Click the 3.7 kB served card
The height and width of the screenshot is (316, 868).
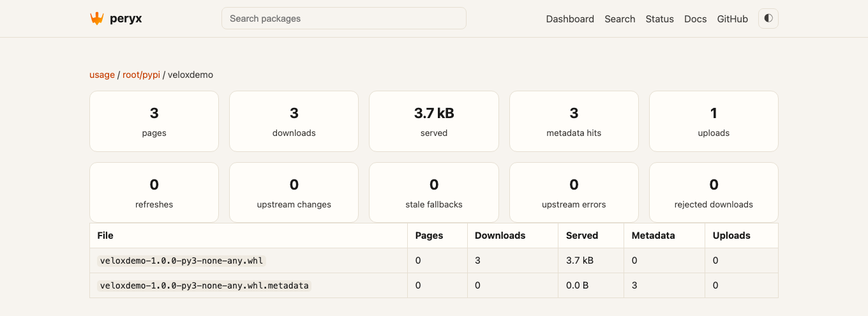(434, 121)
